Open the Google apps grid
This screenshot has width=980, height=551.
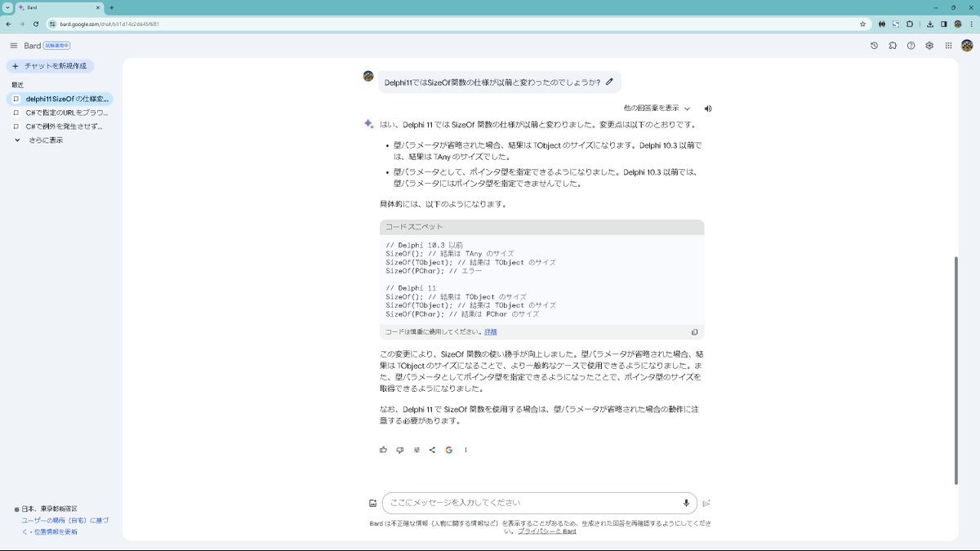coord(948,46)
